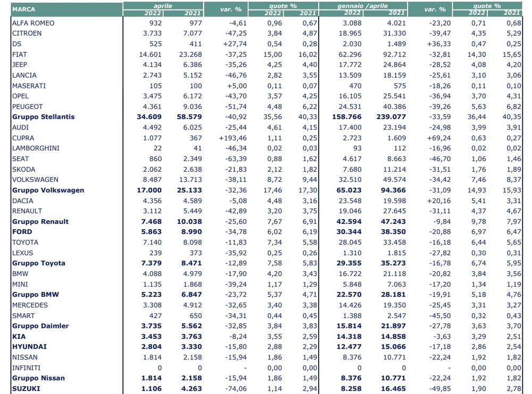
Task: Select the LANCIA row label
Action: pyautogui.click(x=24, y=75)
